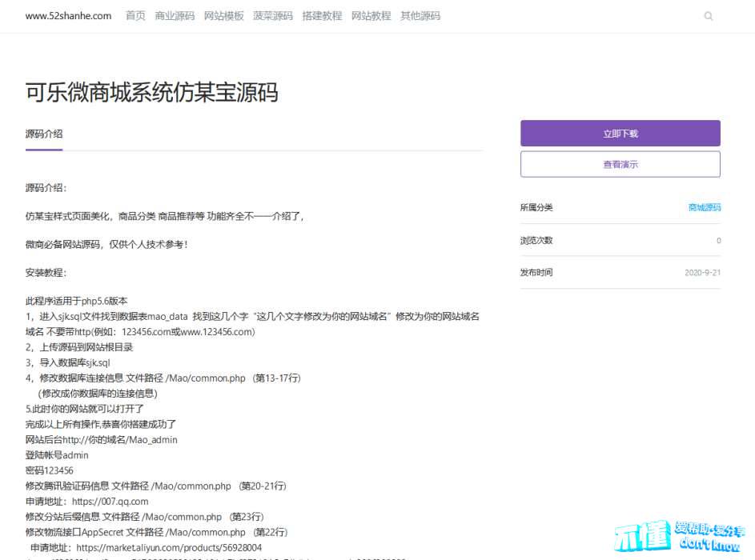This screenshot has width=755, height=560.
Task: Click the 查看演示 button
Action: tap(620, 164)
